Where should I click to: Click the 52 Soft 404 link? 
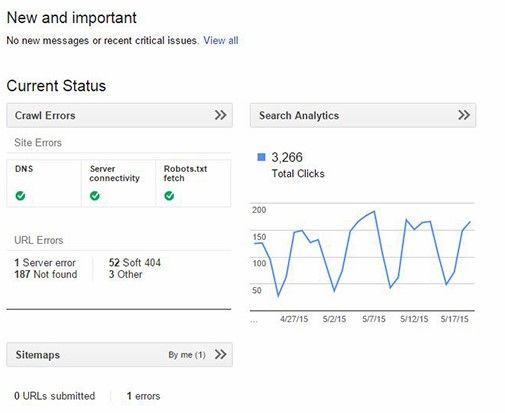135,263
